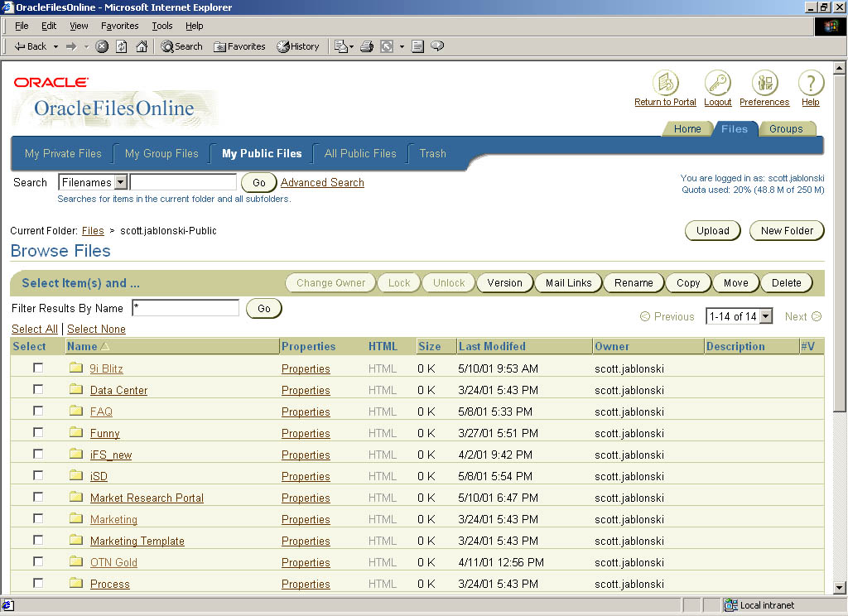Click the FAQ folder icon

tap(76, 411)
